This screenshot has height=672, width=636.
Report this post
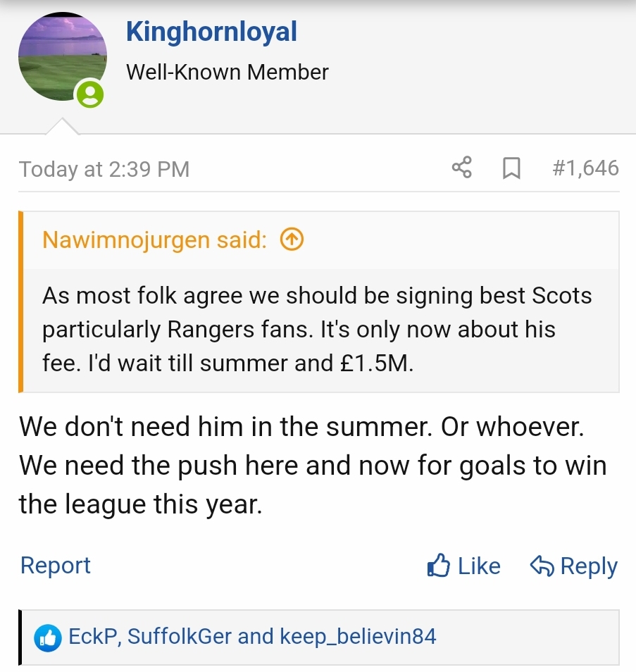[56, 566]
